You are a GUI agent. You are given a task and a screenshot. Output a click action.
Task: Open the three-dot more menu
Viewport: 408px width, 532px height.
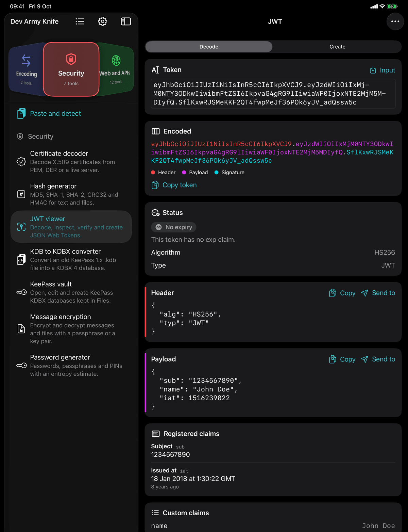(395, 21)
